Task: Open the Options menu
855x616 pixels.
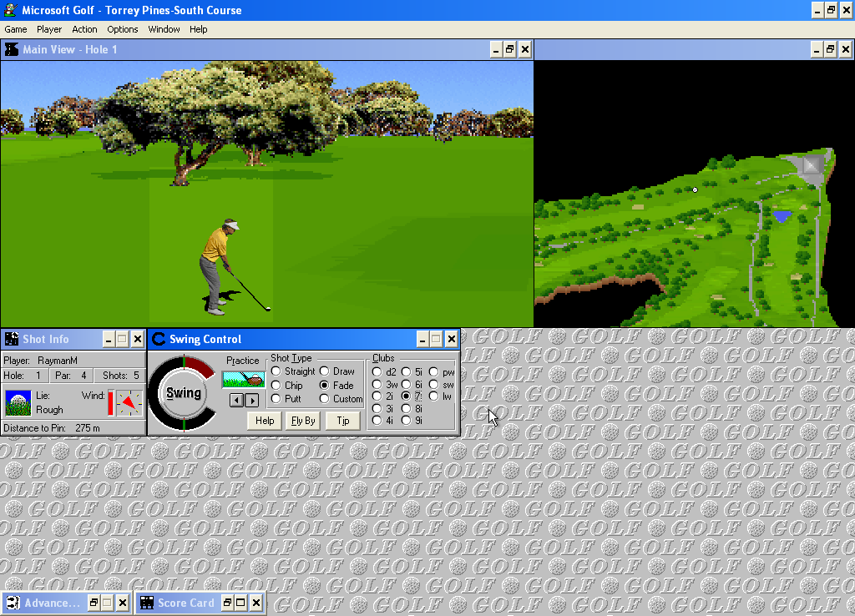Action: (123, 29)
